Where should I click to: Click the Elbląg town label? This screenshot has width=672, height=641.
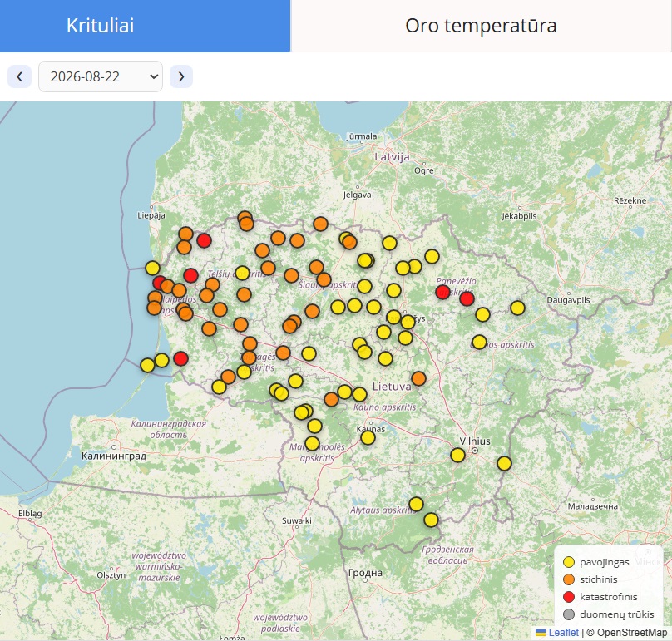(x=30, y=513)
